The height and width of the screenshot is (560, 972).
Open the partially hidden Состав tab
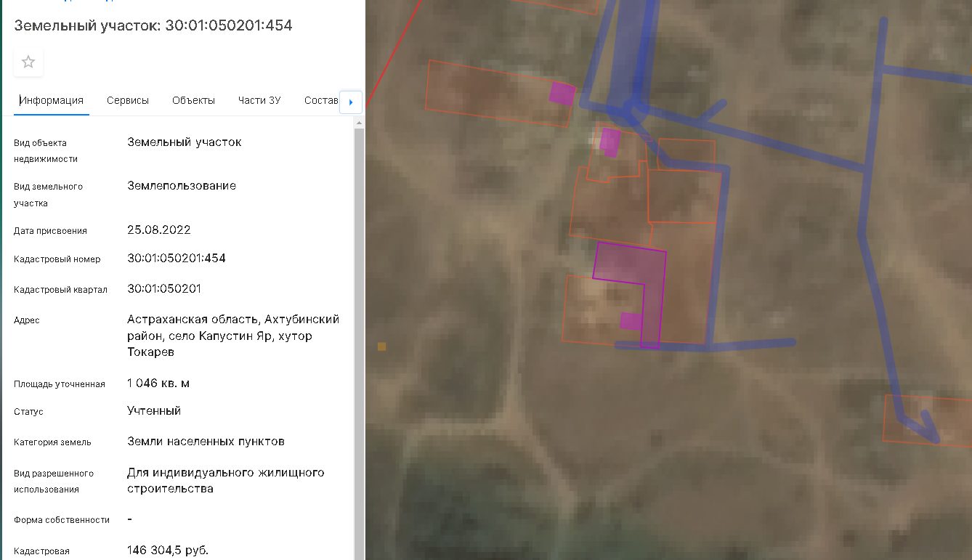321,100
